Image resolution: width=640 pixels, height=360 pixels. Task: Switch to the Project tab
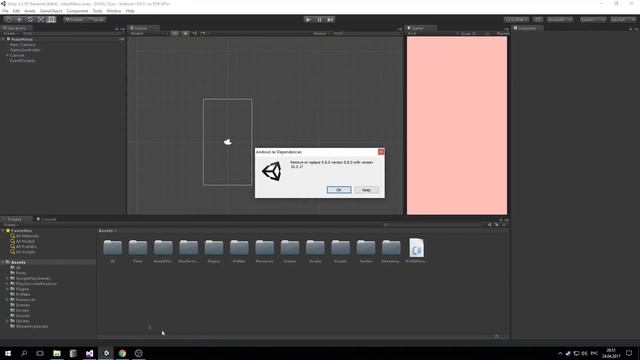click(x=15, y=219)
